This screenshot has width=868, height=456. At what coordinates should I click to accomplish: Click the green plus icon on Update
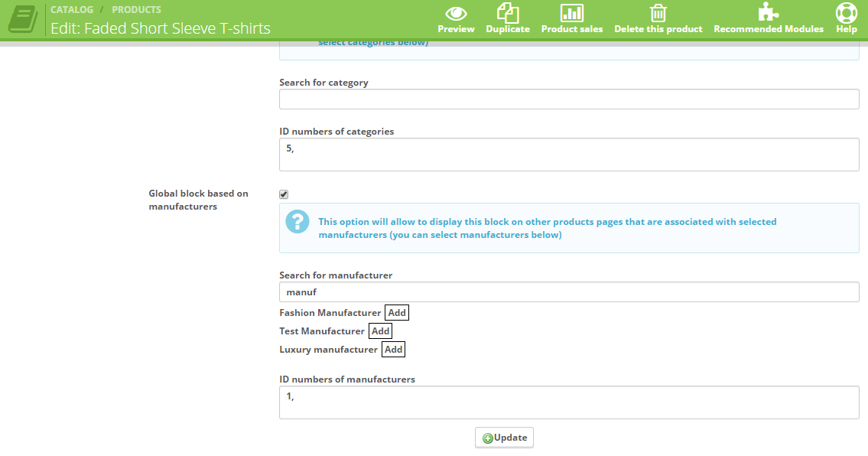point(489,437)
